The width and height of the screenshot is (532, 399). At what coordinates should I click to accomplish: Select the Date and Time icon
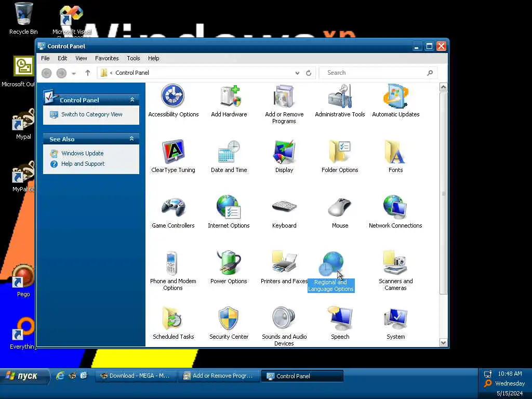point(229,156)
